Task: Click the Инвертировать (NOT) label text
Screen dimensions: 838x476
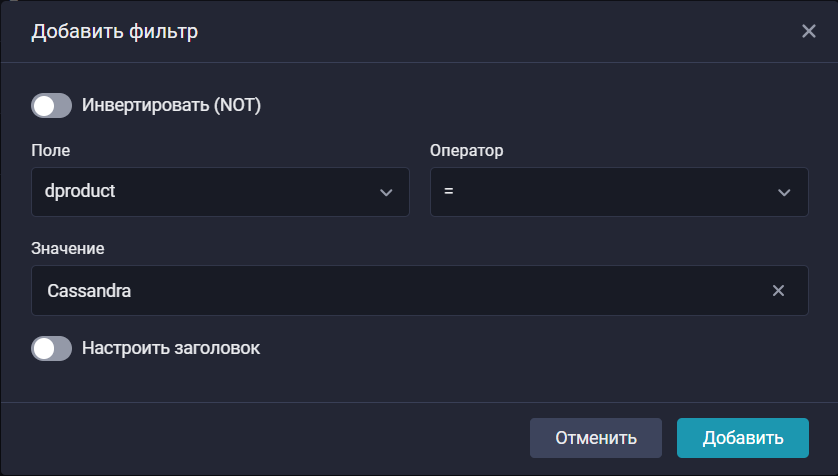Action: (171, 105)
